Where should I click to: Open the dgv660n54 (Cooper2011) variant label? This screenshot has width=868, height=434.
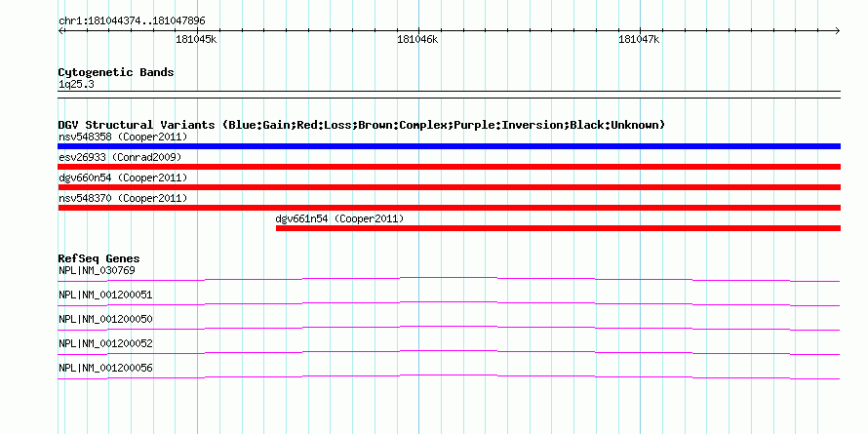(x=123, y=178)
